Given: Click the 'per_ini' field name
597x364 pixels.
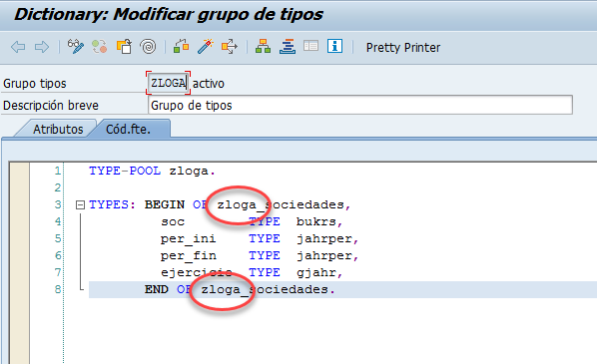Looking at the screenshot, I should 188,238.
